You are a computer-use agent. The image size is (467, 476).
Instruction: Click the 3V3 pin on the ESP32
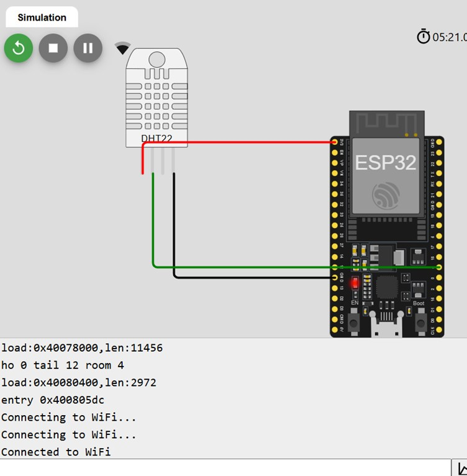click(x=335, y=142)
